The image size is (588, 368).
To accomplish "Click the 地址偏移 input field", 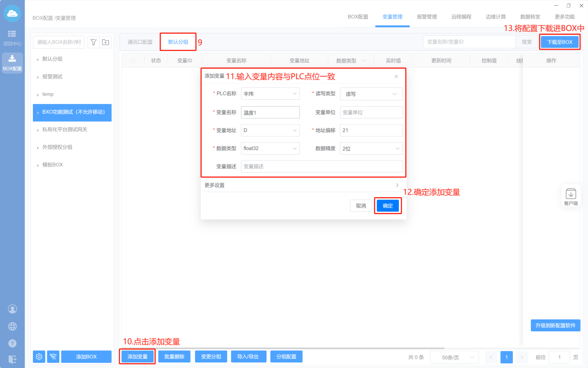I will click(371, 130).
